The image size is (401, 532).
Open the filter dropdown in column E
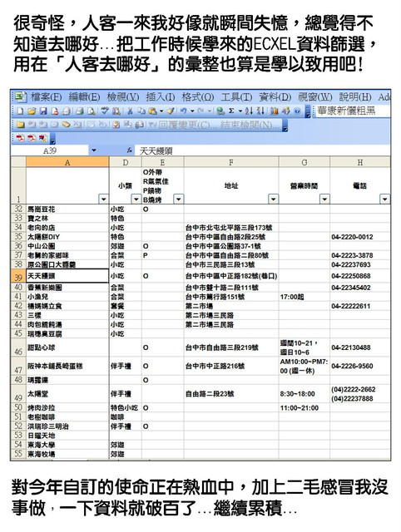[179, 199]
